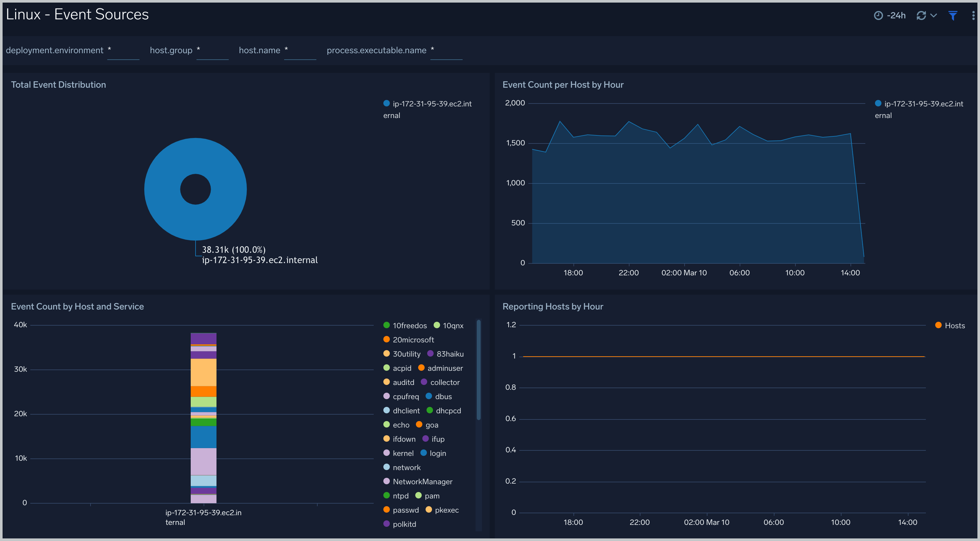This screenshot has height=541, width=980.
Task: Toggle kernel legend item
Action: [398, 453]
